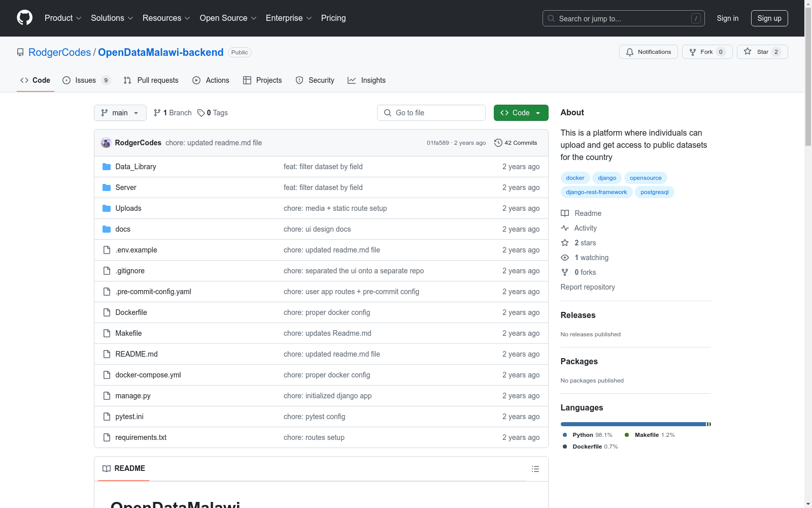The image size is (812, 508).
Task: Click the Uploads folder icon
Action: 107,208
